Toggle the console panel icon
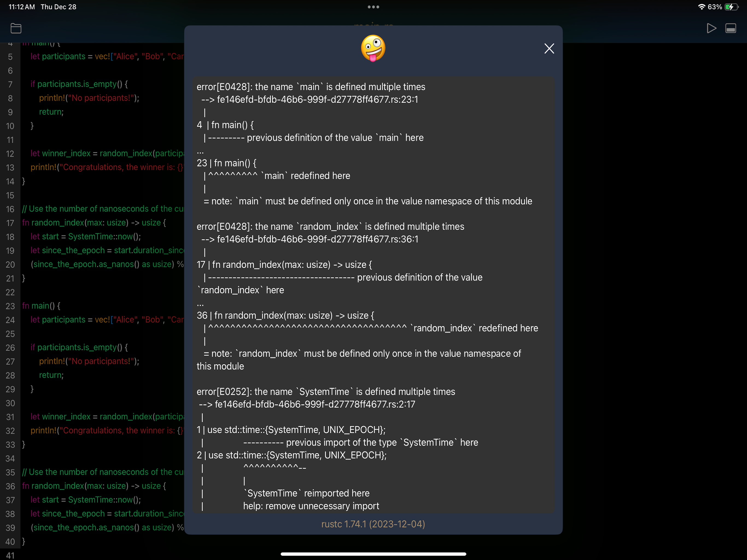This screenshot has width=747, height=560. tap(730, 28)
